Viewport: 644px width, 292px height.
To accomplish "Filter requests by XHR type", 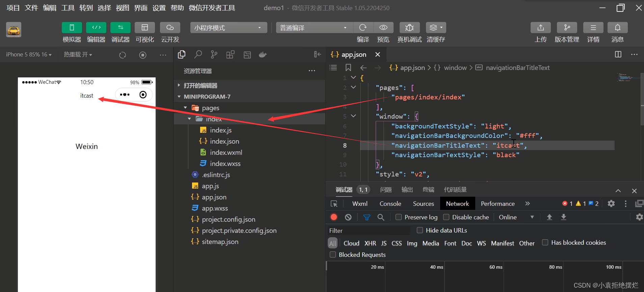I will tap(370, 243).
